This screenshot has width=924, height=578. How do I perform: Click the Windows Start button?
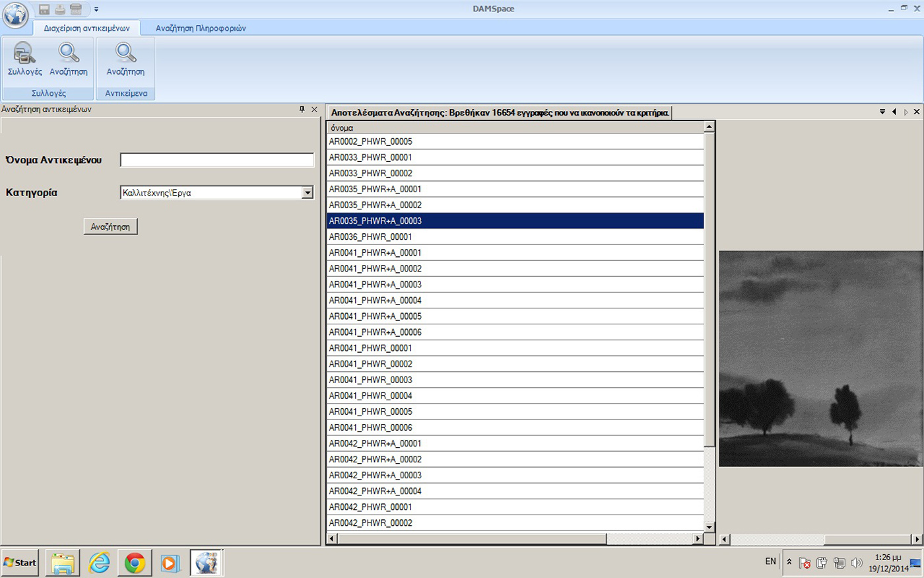20,563
